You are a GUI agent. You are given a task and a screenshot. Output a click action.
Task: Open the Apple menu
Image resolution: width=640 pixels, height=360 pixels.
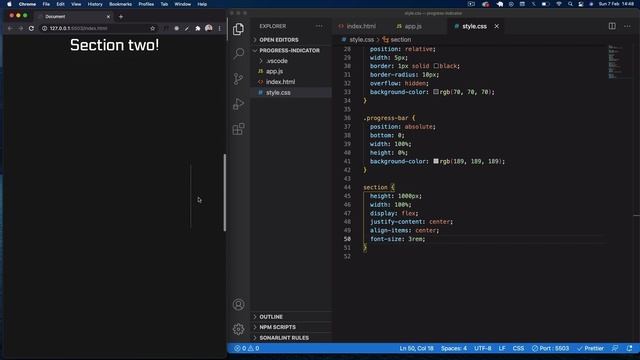pyautogui.click(x=9, y=4)
